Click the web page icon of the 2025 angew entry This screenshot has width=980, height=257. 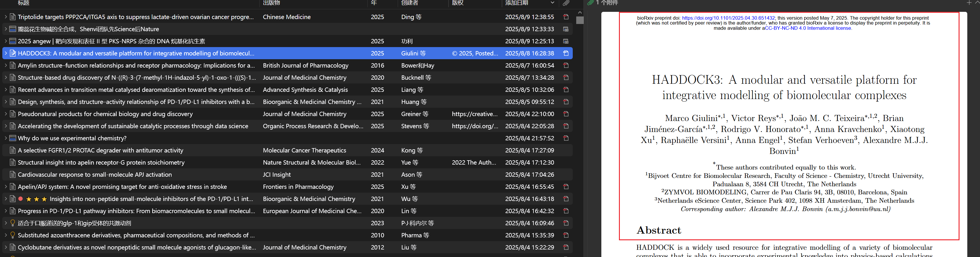12,41
